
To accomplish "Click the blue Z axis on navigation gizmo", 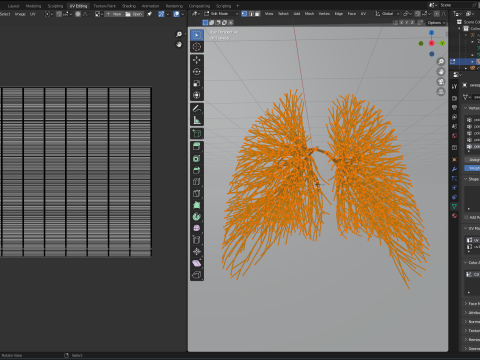I will coord(432,33).
